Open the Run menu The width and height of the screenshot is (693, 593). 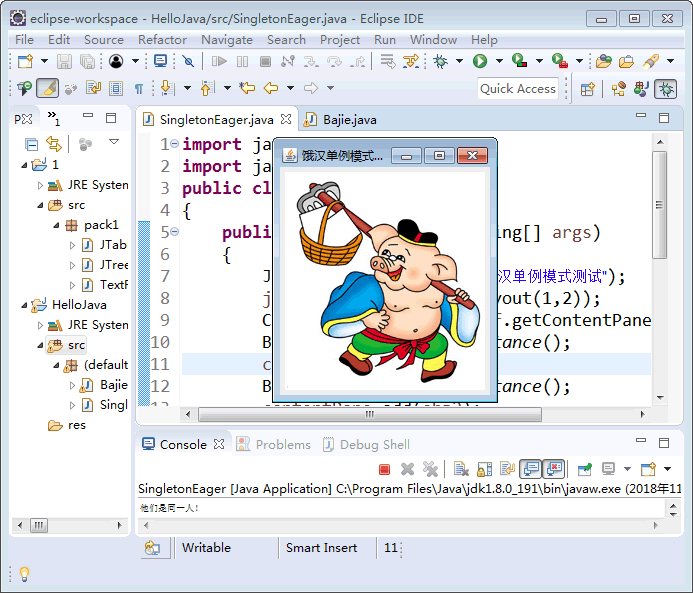tap(385, 40)
